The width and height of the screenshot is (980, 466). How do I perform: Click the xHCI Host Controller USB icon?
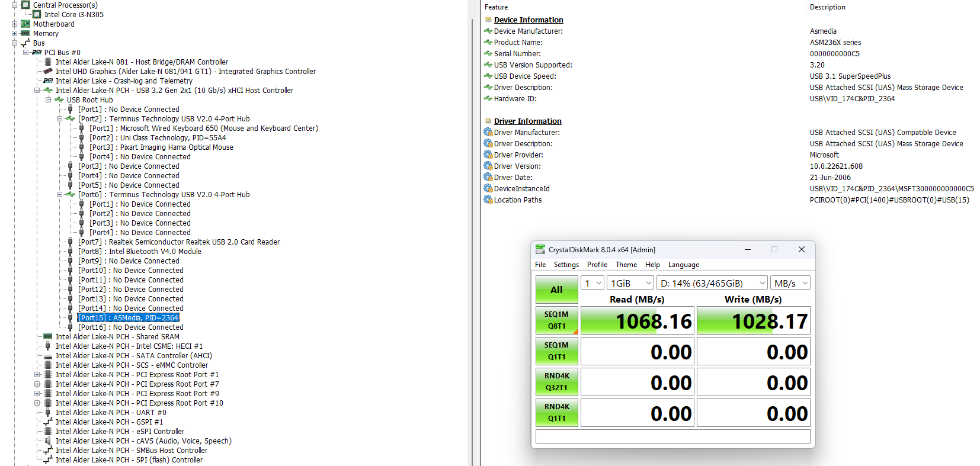48,90
